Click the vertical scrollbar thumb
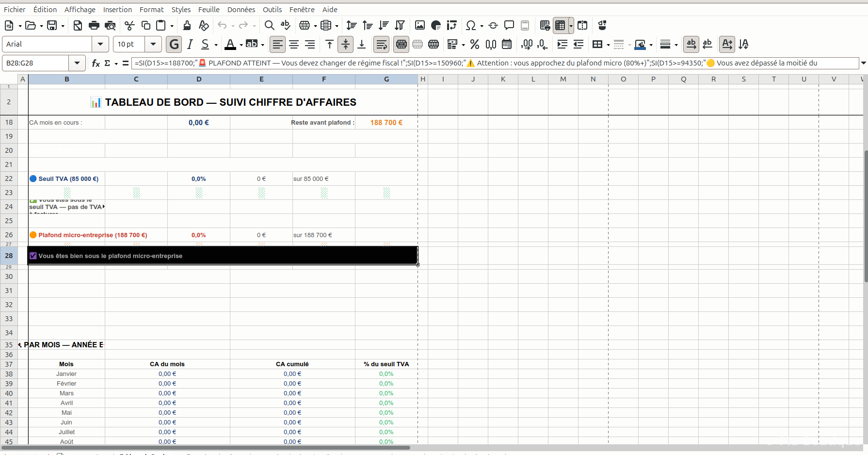Screen dimensions: 868x455 (866, 216)
